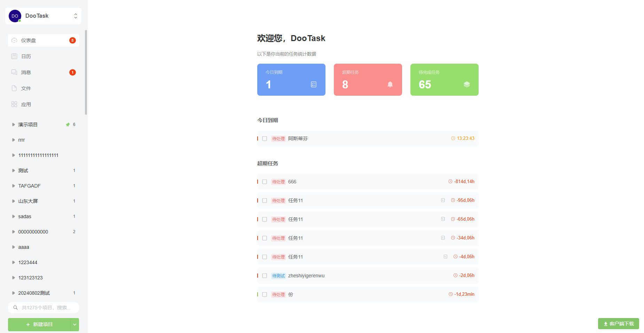Click the sidebar vertical scrollbar

(x=86, y=72)
